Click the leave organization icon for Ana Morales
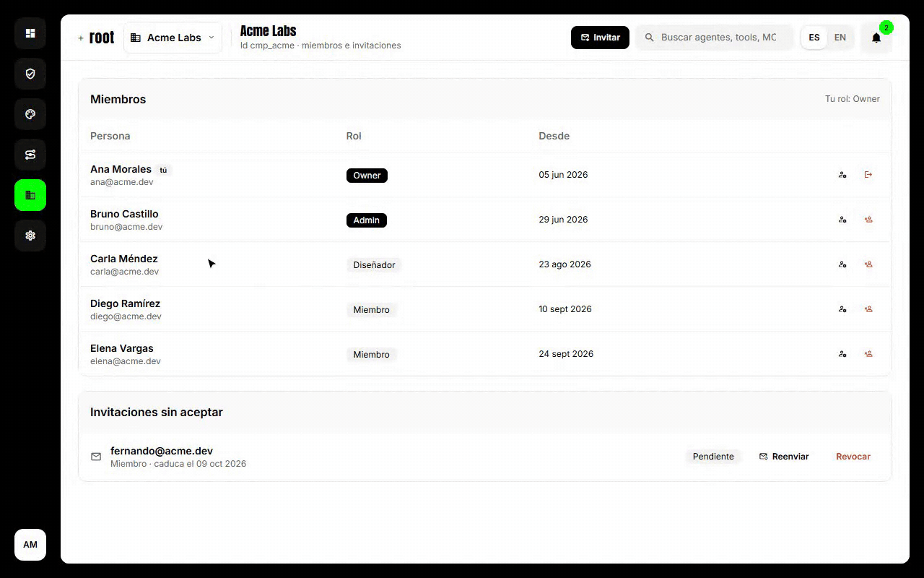 [x=868, y=175]
